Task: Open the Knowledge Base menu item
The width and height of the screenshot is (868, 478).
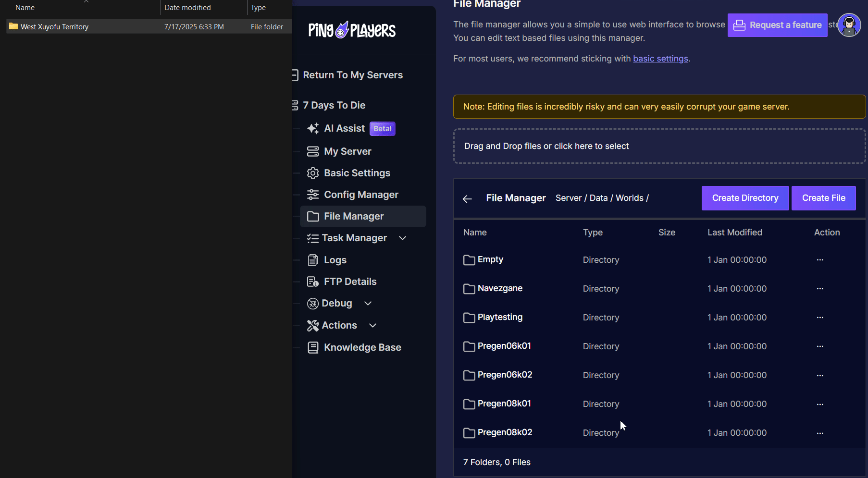Action: tap(363, 347)
